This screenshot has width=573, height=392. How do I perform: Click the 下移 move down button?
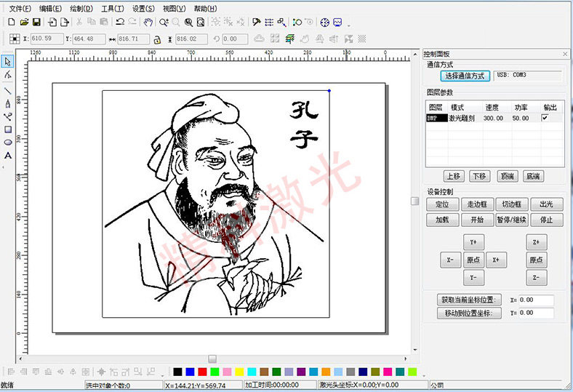tap(479, 176)
